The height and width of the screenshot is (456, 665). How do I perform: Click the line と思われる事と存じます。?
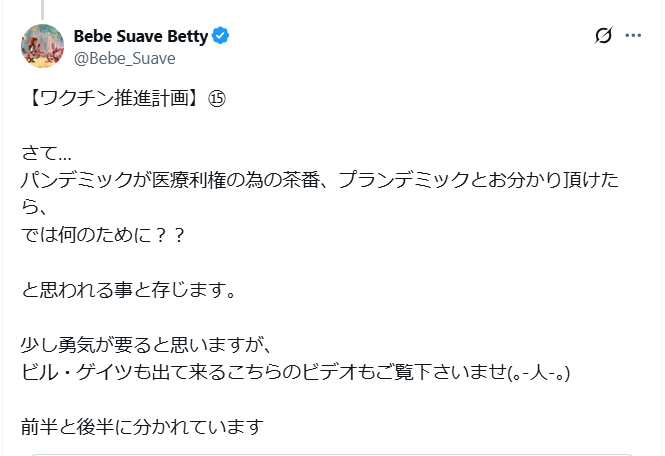tap(128, 292)
